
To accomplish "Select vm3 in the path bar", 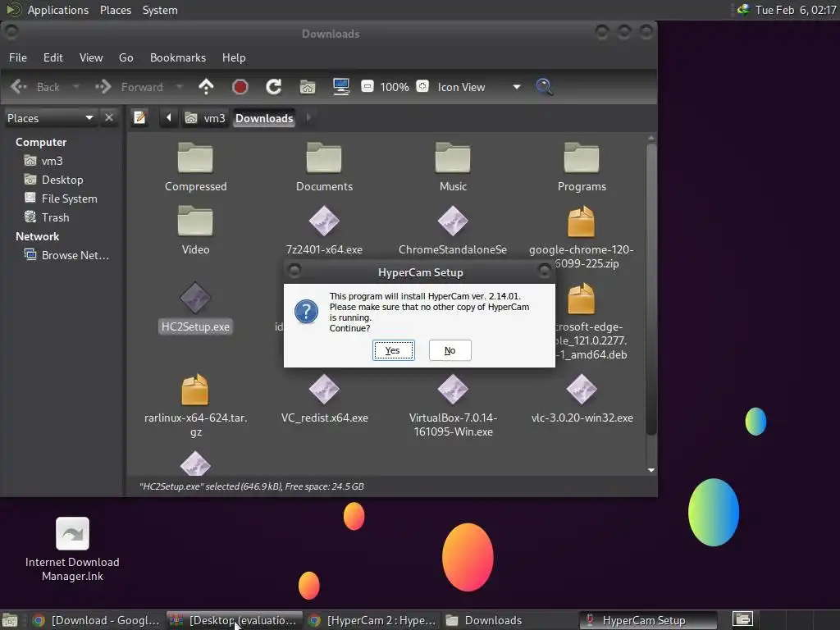I will pos(205,118).
